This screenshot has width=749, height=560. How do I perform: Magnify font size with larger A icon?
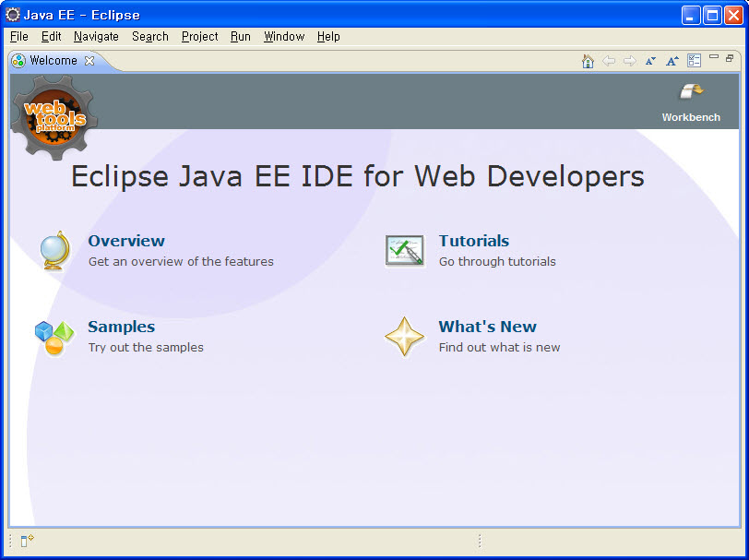pyautogui.click(x=672, y=61)
